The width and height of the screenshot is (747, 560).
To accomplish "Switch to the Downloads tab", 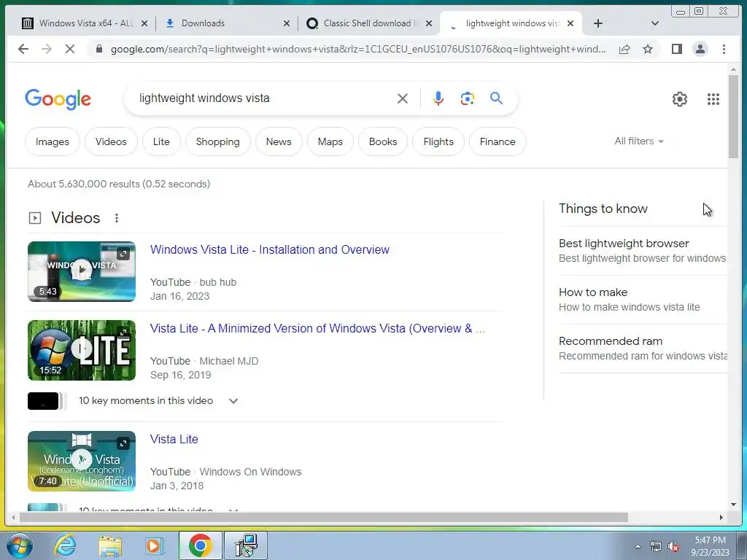I will tap(225, 23).
